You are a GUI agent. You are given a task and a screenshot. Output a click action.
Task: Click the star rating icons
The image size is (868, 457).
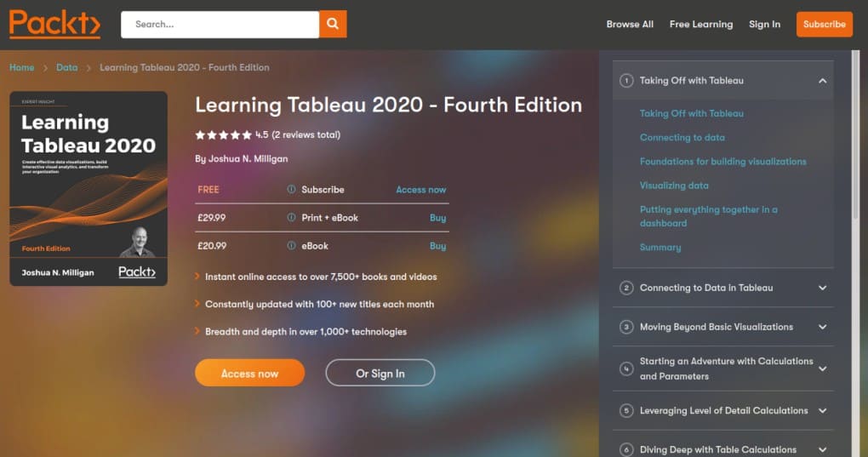pyautogui.click(x=223, y=135)
